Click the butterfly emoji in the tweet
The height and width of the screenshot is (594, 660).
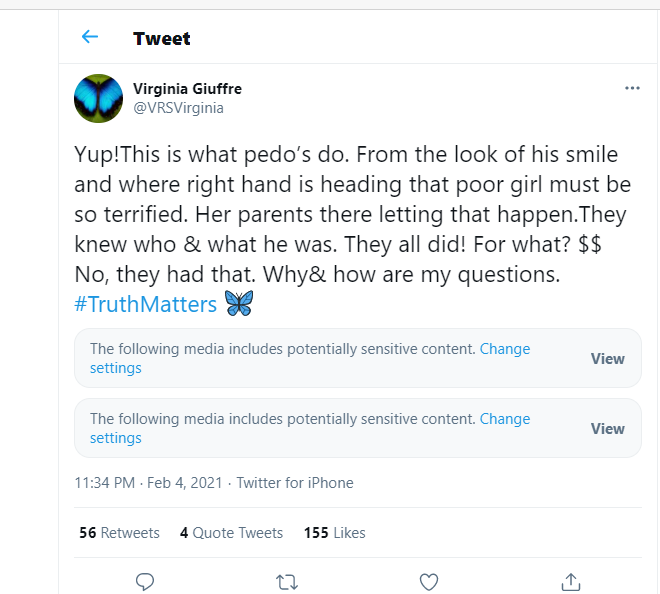pyautogui.click(x=239, y=303)
